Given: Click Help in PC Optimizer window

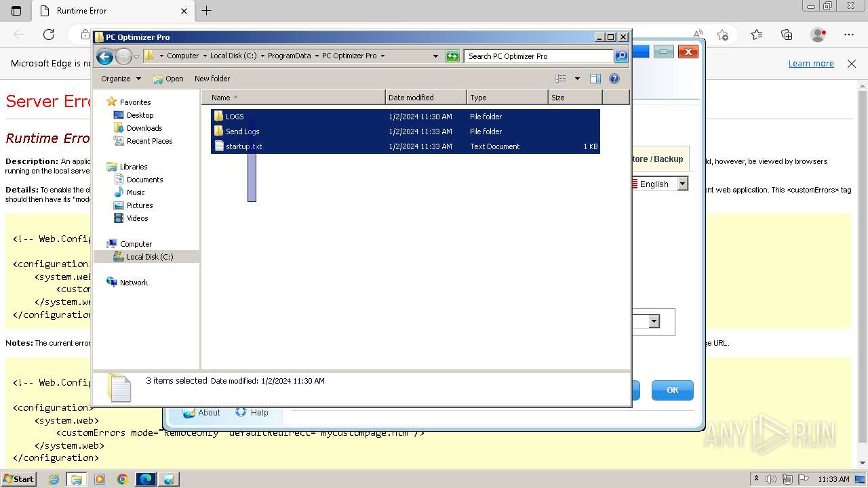Looking at the screenshot, I should click(252, 412).
